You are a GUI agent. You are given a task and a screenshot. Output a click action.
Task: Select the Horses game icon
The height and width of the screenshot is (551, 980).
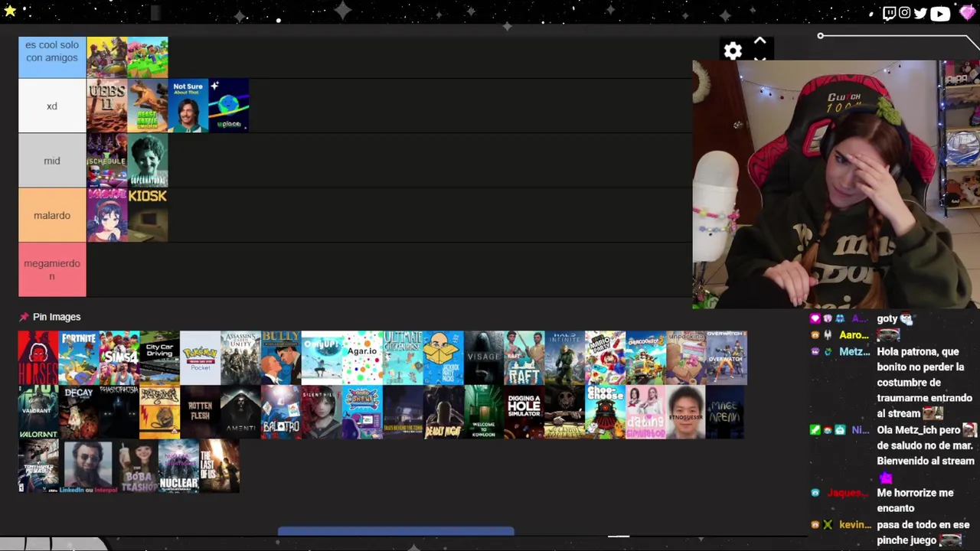[x=38, y=357]
